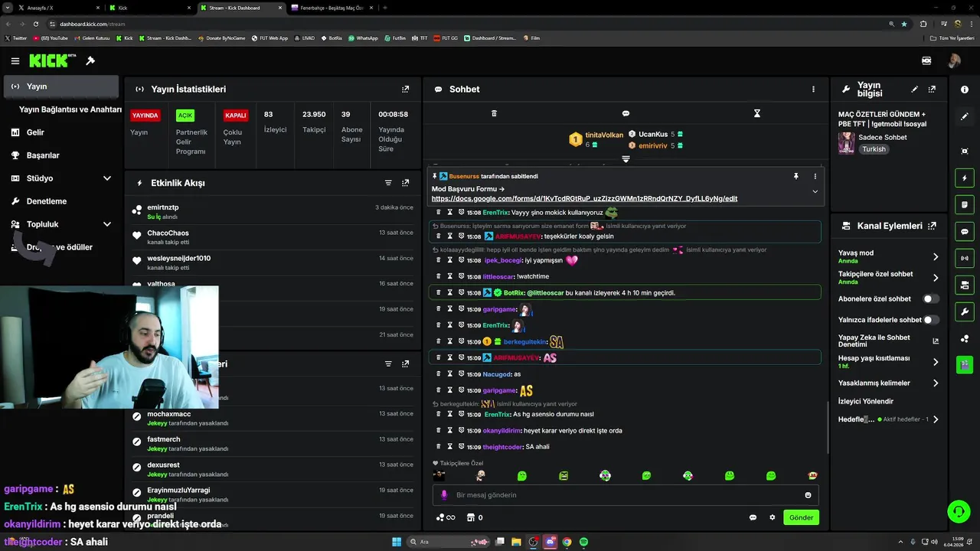Image resolution: width=980 pixels, height=551 pixels.
Task: Open Discord from the Windows taskbar
Action: [550, 542]
